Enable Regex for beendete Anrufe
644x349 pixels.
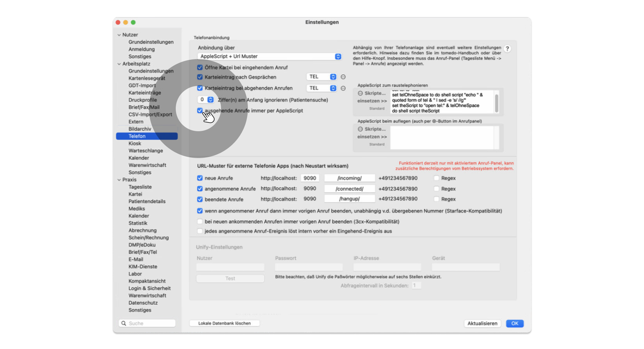436,199
